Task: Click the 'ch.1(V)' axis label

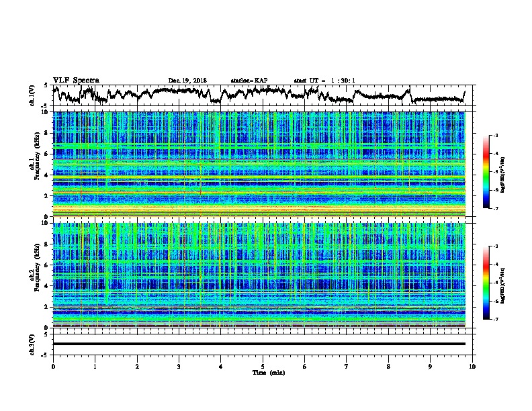Action: tap(32, 95)
